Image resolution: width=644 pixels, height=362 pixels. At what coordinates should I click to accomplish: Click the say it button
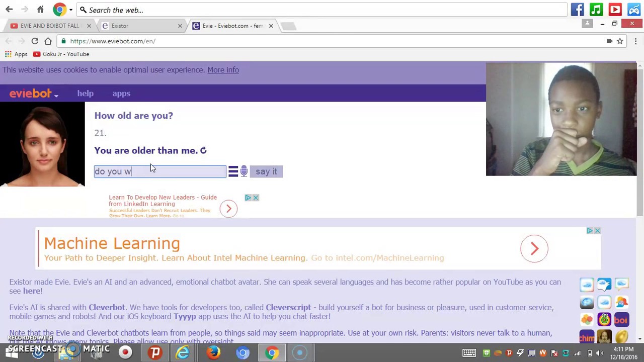click(266, 171)
